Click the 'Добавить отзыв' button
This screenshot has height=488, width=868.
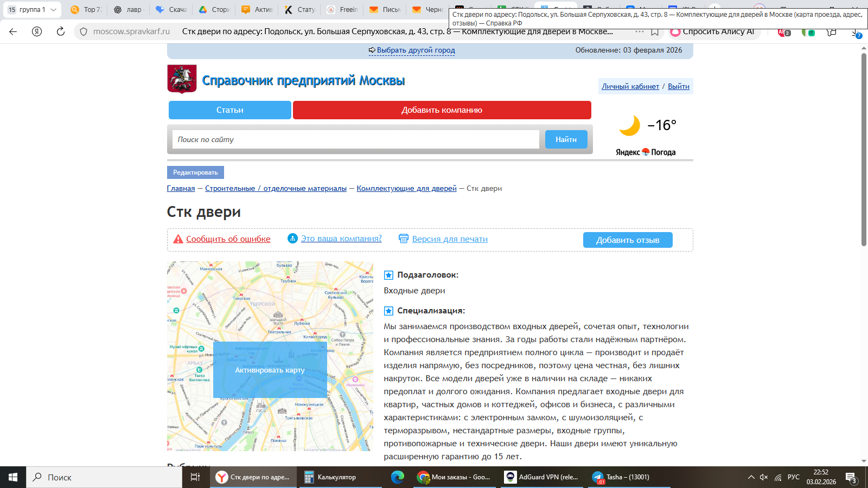628,240
